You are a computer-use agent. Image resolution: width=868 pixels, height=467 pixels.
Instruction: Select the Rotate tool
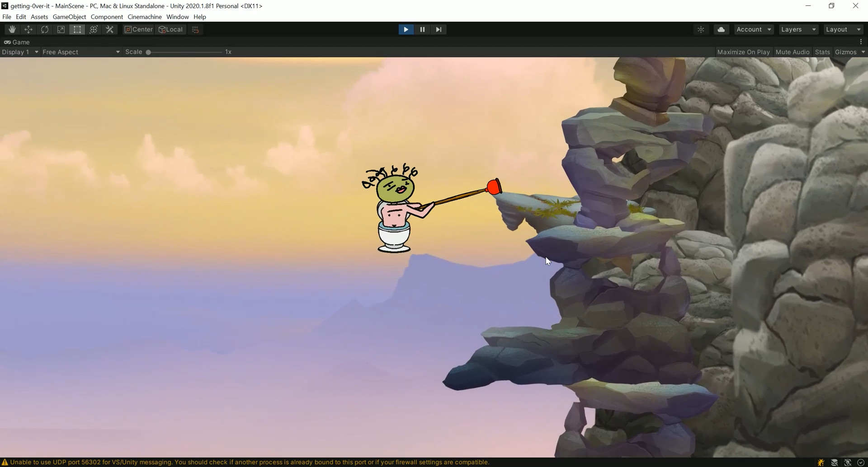45,29
